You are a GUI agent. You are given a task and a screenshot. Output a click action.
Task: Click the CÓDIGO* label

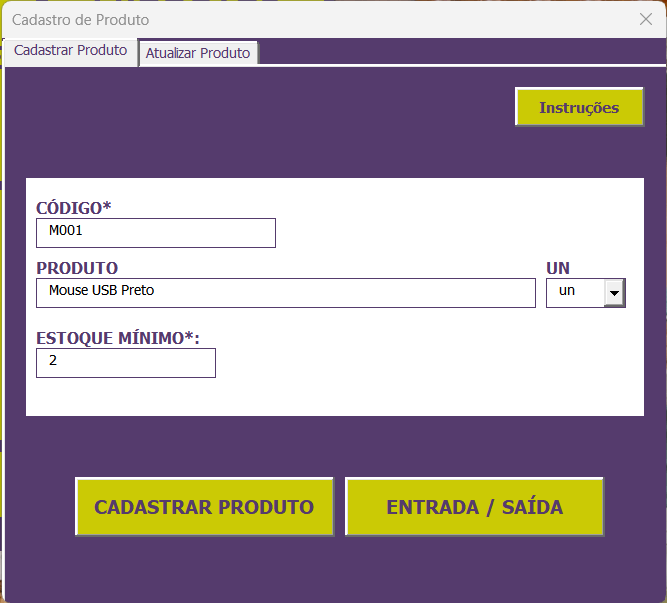click(74, 208)
